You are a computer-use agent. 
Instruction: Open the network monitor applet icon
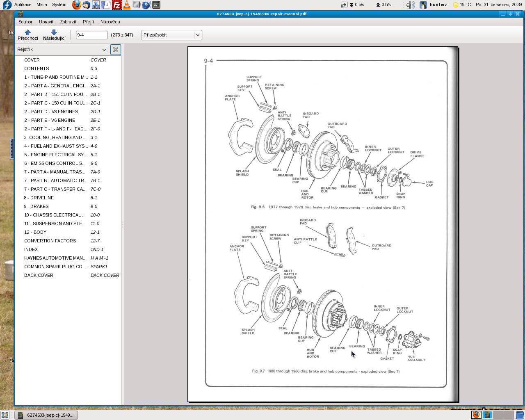tap(344, 5)
